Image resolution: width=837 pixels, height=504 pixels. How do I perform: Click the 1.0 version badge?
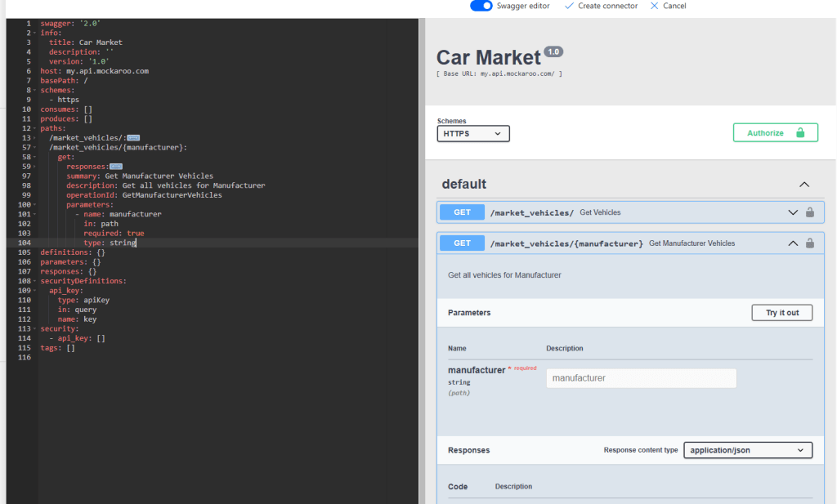click(x=553, y=51)
